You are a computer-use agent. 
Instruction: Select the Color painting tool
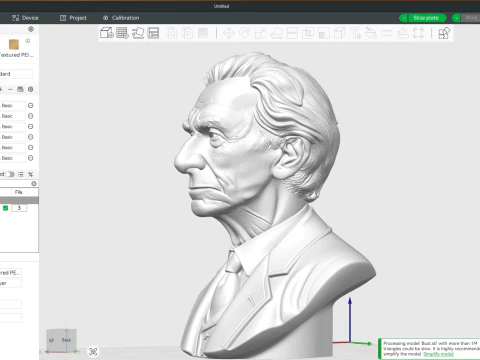point(371,33)
